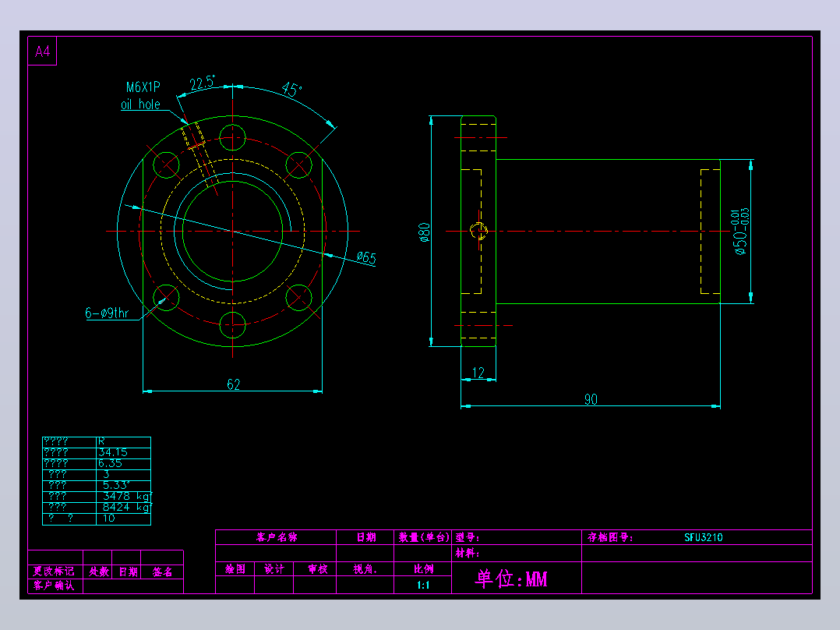The height and width of the screenshot is (630, 840).
Task: Click the 绘图 cell
Action: point(235,569)
